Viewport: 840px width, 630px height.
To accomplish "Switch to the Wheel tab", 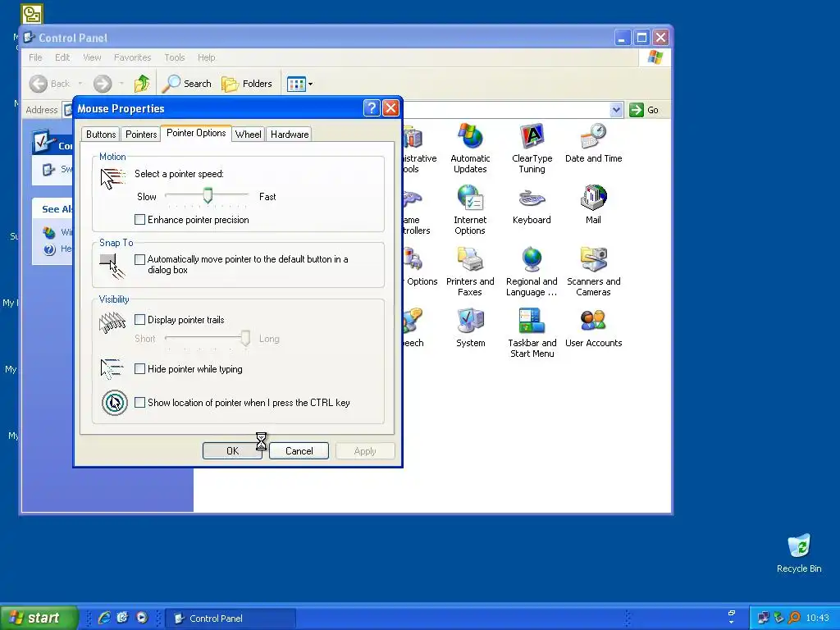I will [248, 134].
